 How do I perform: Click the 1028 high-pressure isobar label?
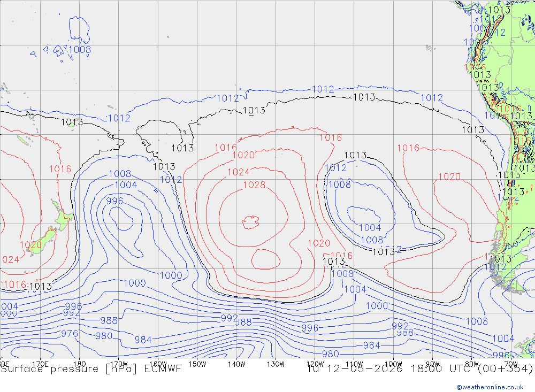254,185
